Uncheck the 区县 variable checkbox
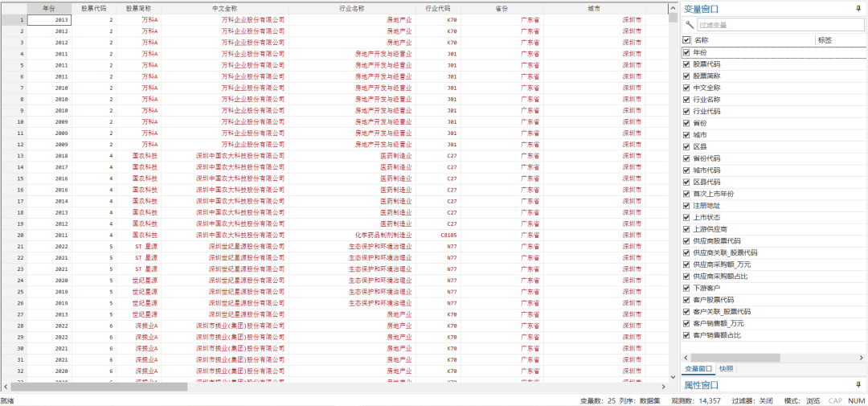This screenshot has height=406, width=868. click(686, 147)
